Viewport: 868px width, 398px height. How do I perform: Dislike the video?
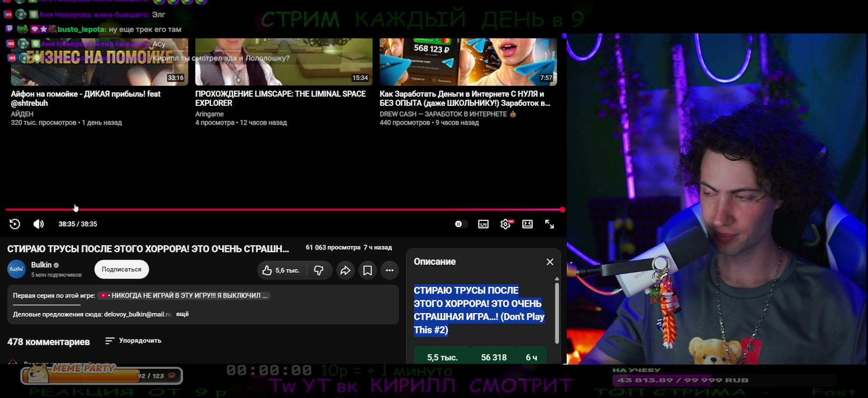[x=319, y=270]
